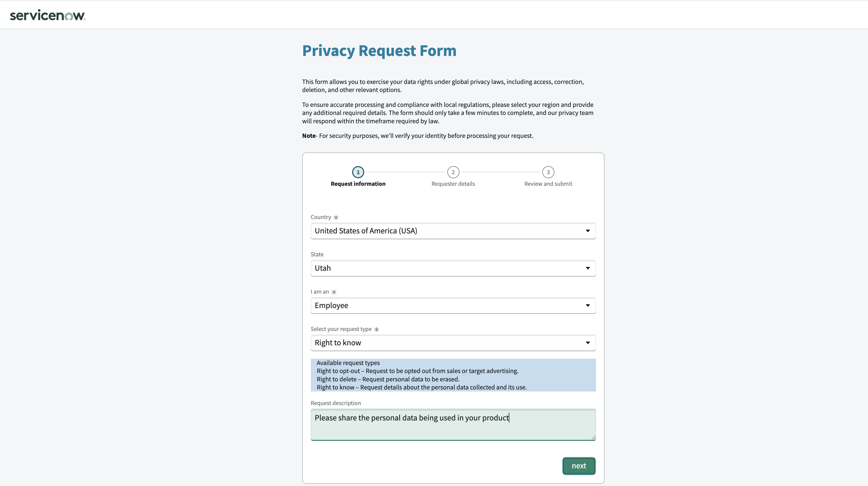
Task: Open the Country dropdown showing United States
Action: coord(453,231)
